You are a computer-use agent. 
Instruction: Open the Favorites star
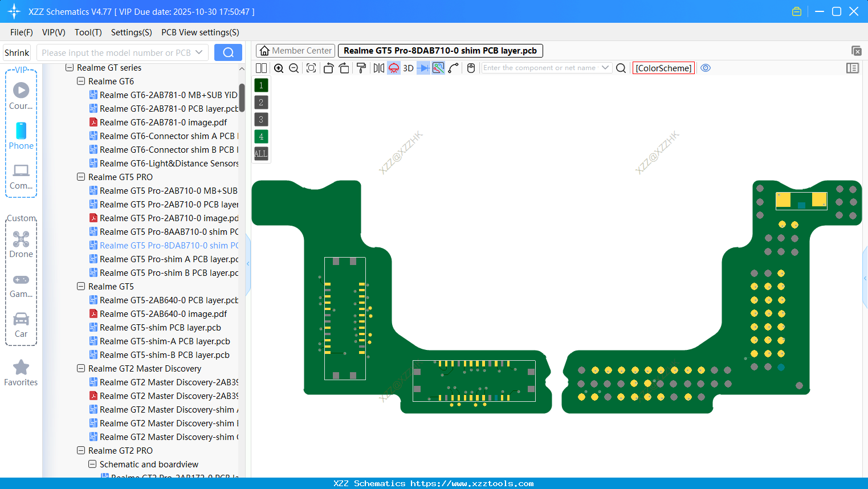click(21, 368)
